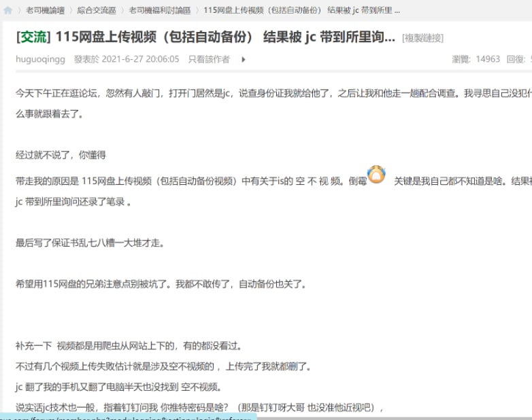Open author huguoqingg profile
Screen dimensions: 532x420
(40, 59)
